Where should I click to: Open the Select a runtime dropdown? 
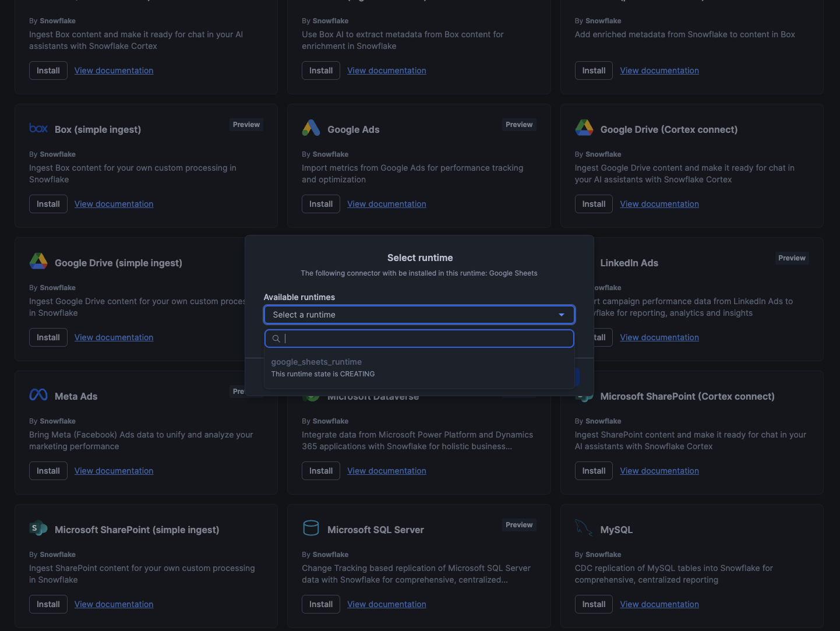click(x=419, y=315)
